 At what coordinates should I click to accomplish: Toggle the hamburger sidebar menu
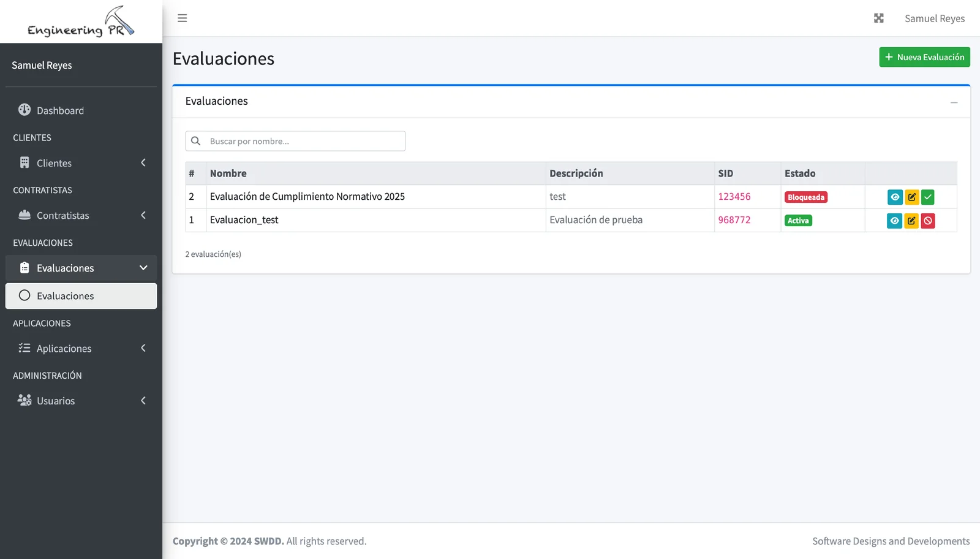click(182, 18)
